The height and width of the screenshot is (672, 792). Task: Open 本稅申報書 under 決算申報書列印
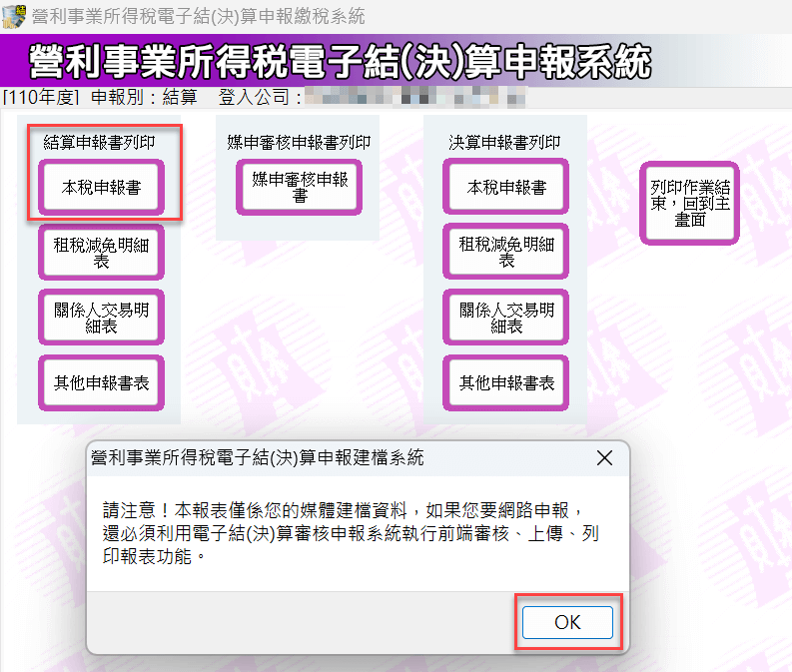pos(505,187)
